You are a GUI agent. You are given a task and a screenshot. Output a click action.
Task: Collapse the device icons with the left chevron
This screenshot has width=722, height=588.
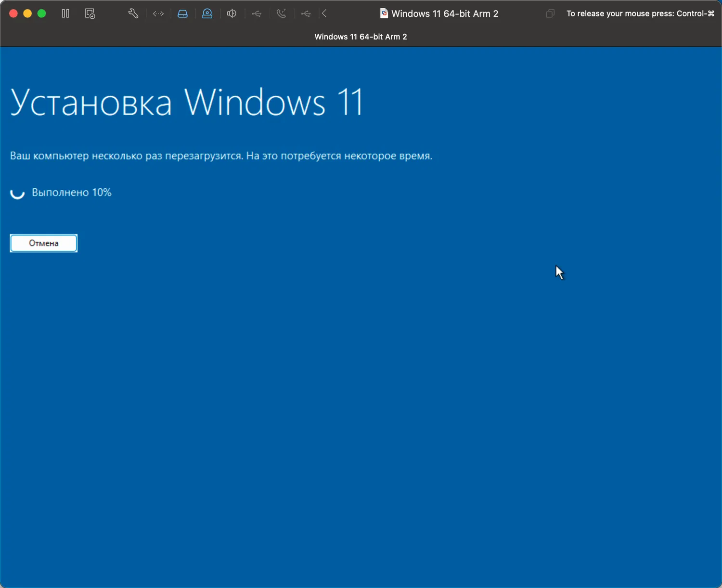point(324,13)
